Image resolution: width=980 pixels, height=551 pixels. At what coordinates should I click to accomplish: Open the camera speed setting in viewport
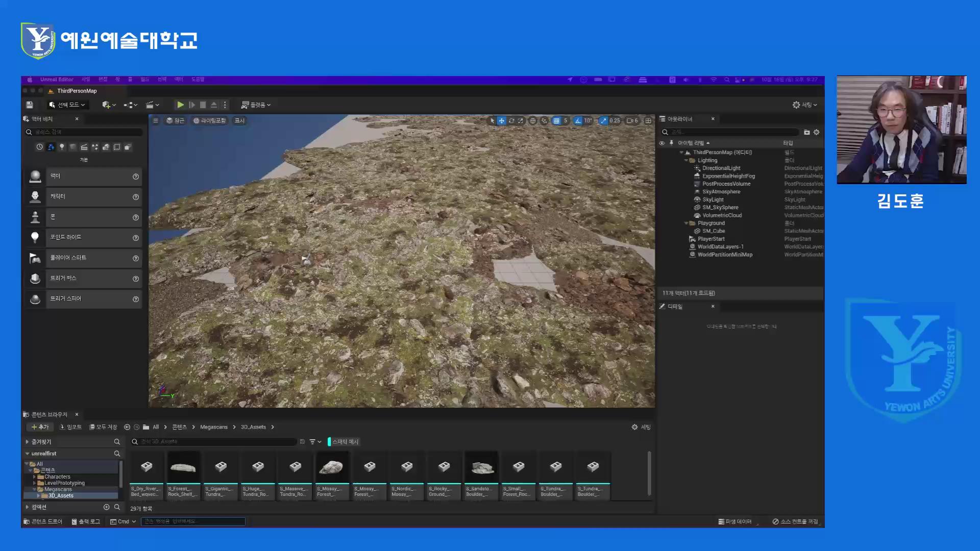click(632, 121)
